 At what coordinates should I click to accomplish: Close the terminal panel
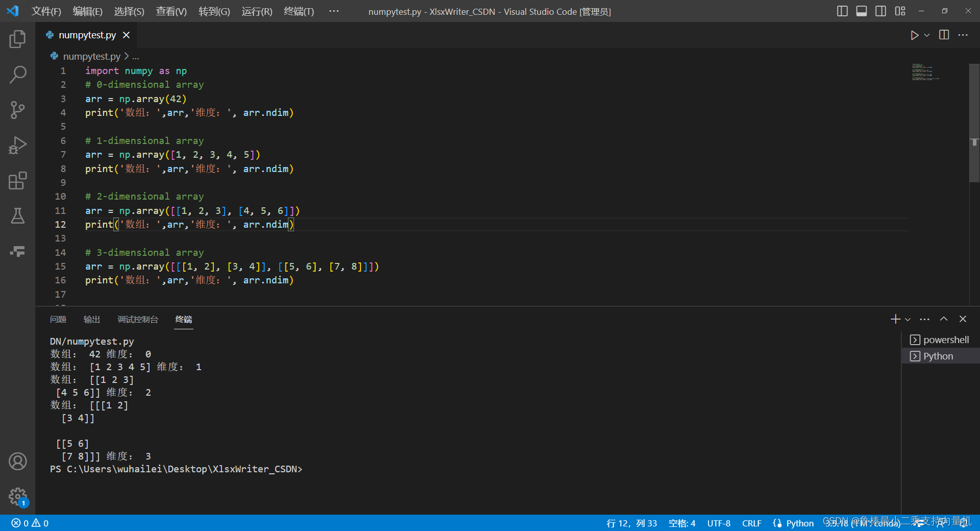point(963,319)
